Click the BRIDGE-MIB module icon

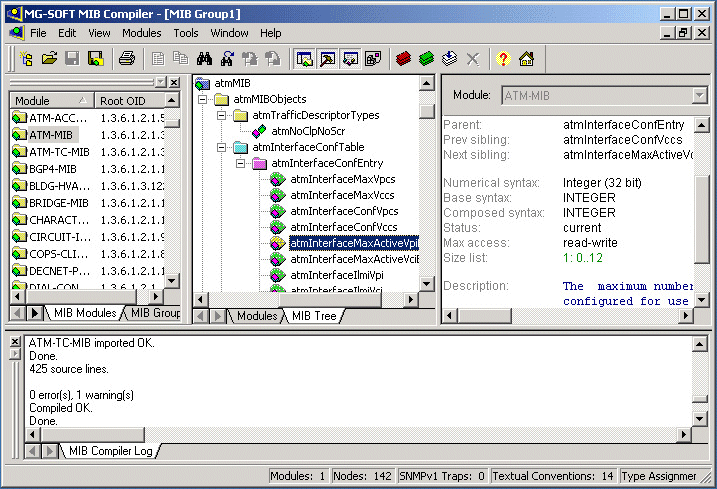(19, 203)
